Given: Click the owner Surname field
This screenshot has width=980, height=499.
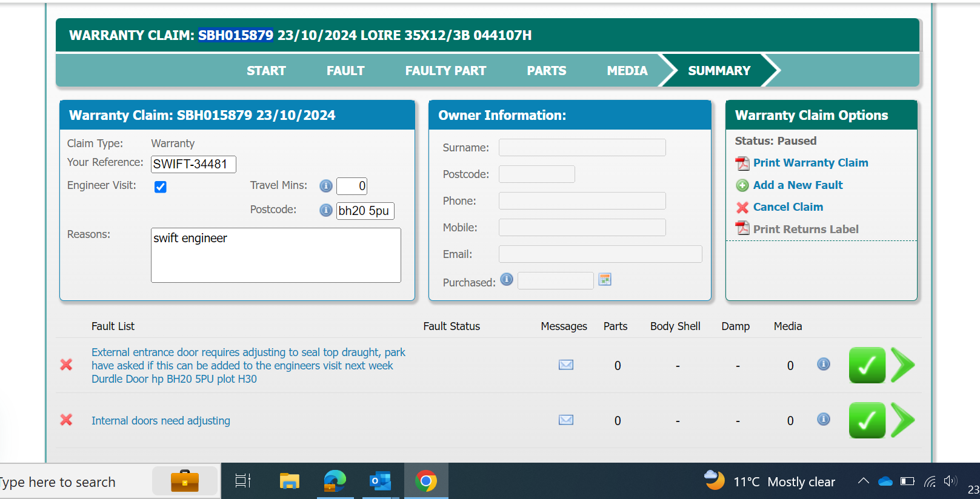Looking at the screenshot, I should [x=582, y=148].
